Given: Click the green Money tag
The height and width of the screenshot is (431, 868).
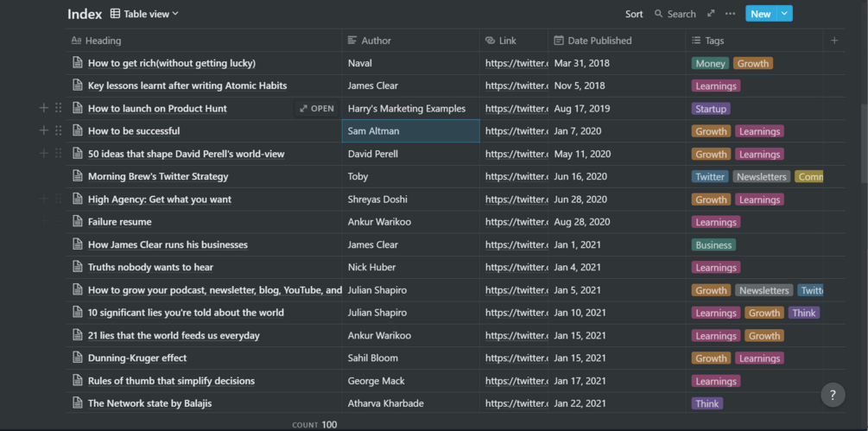Looking at the screenshot, I should tap(710, 63).
